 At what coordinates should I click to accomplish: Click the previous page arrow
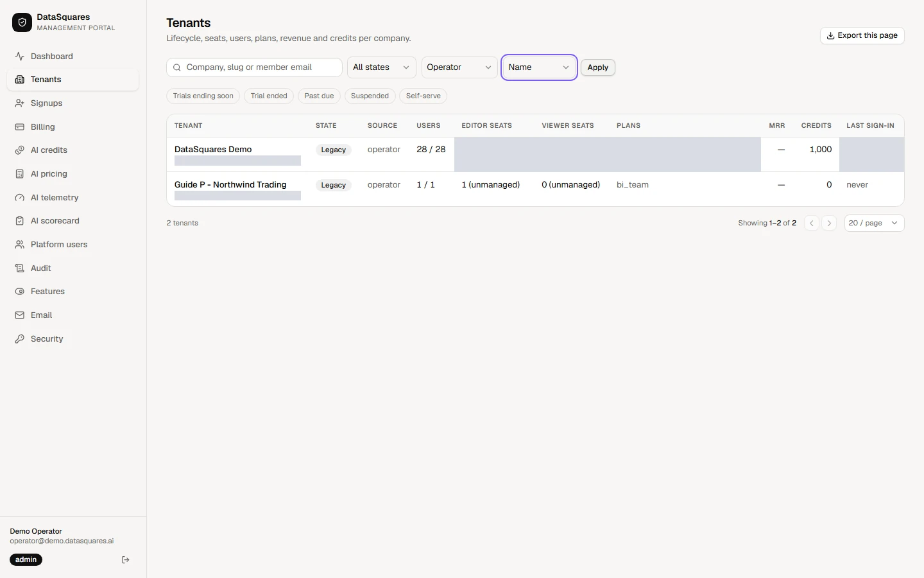point(812,223)
